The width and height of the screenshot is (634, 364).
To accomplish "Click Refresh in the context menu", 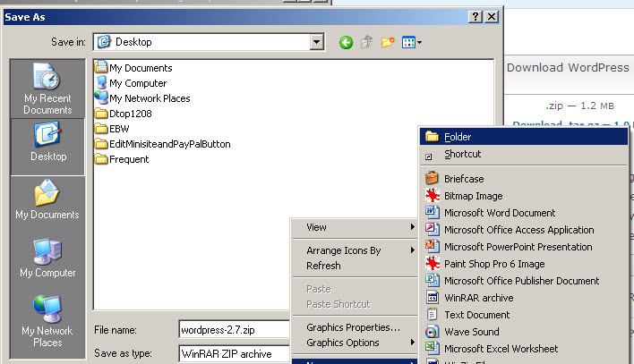I will pyautogui.click(x=323, y=266).
